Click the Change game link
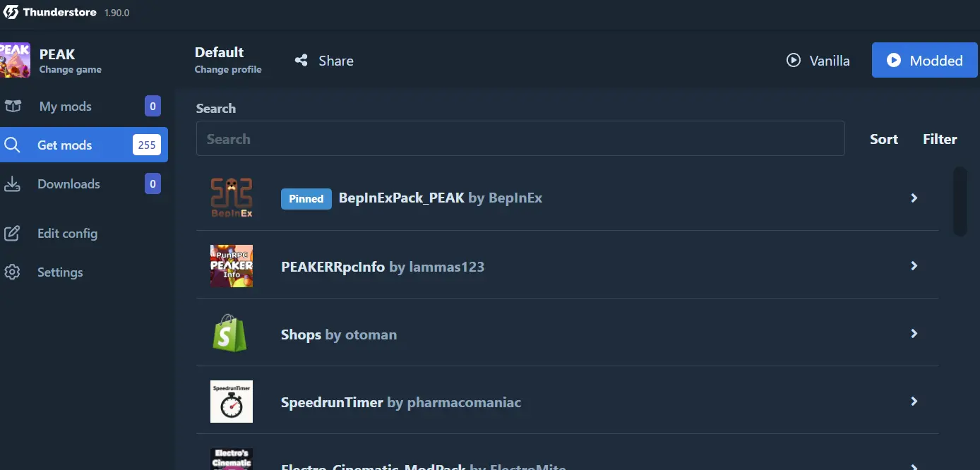980x470 pixels. tap(71, 70)
